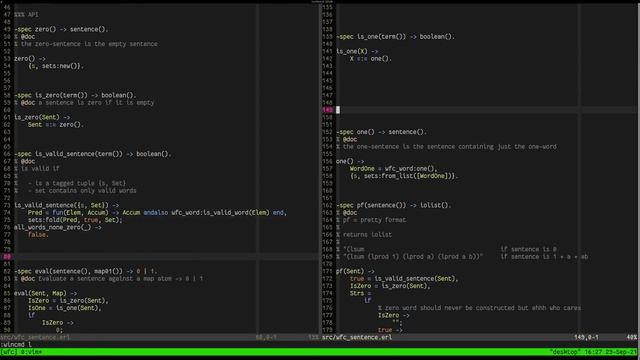Click right pane status line 'src/wfc_sentence.erl'
Image resolution: width=640 pixels, height=360 pixels.
click(357, 338)
